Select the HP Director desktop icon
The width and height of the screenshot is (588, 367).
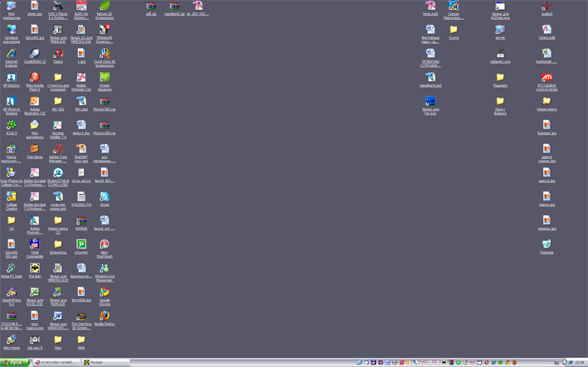(x=12, y=78)
